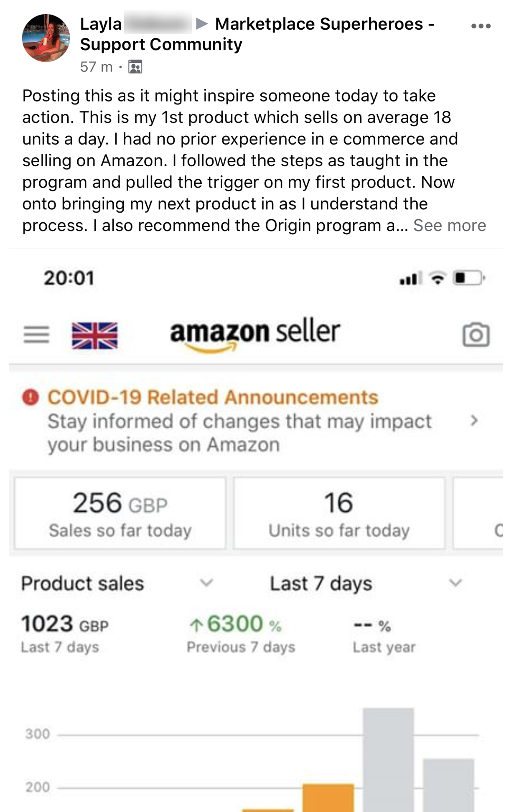Open the camera icon in Amazon Seller
The height and width of the screenshot is (812, 519).
click(476, 335)
